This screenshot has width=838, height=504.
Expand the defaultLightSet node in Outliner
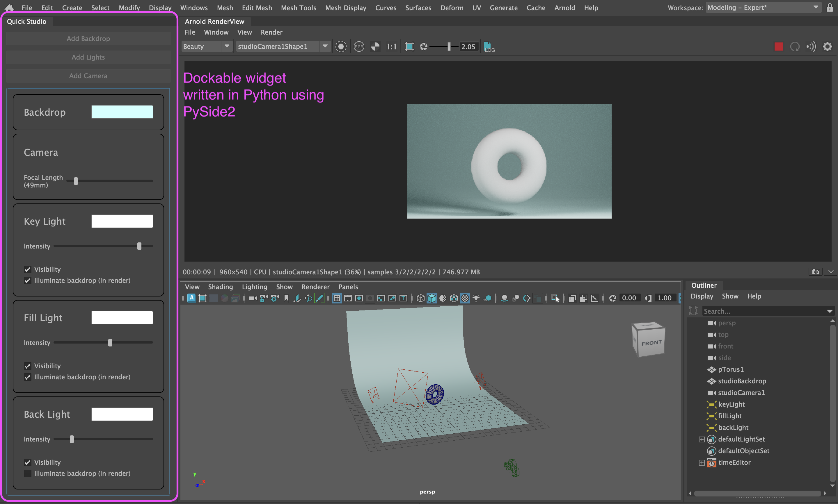pyautogui.click(x=701, y=439)
